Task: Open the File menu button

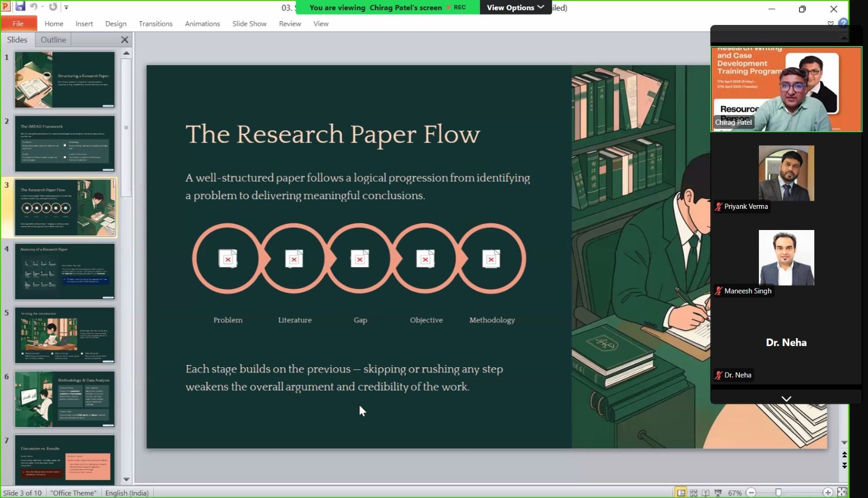Action: pyautogui.click(x=18, y=23)
